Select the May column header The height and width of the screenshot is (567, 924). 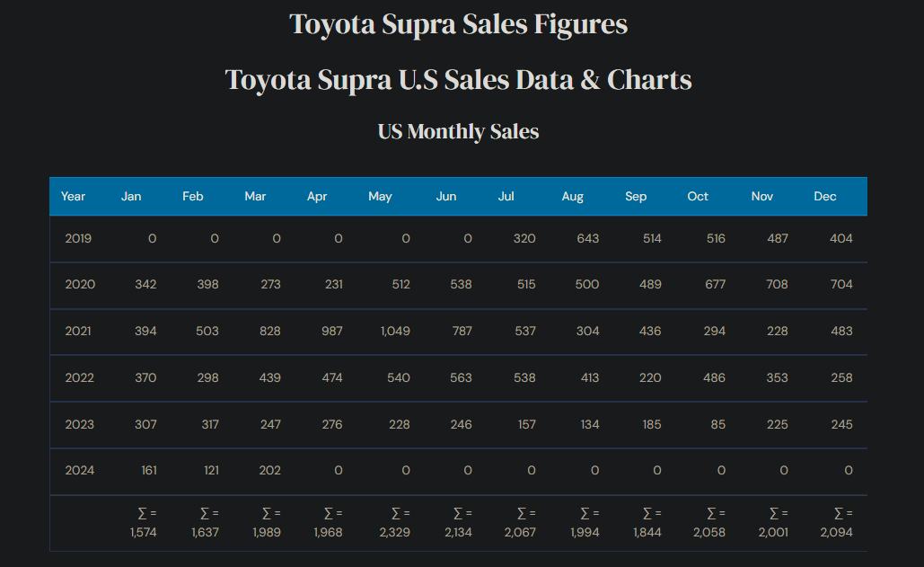point(380,197)
